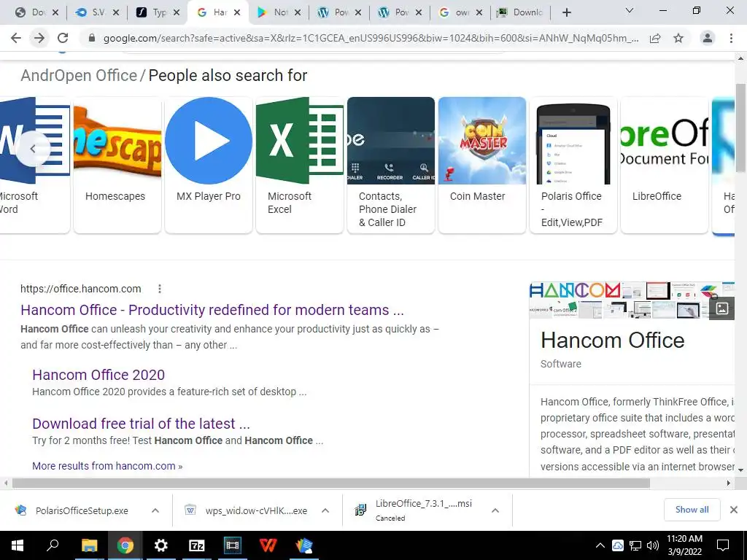Open the video editor taskbar icon

[x=232, y=545]
